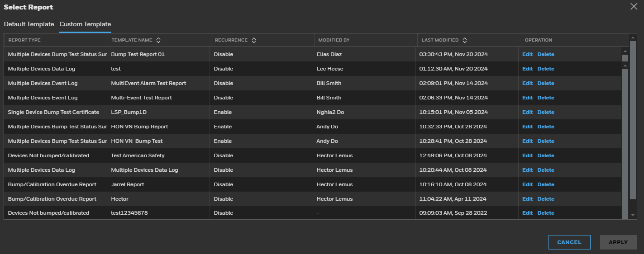Click the outer scrollbar down arrow
The width and height of the screenshot is (644, 254).
coord(633,215)
